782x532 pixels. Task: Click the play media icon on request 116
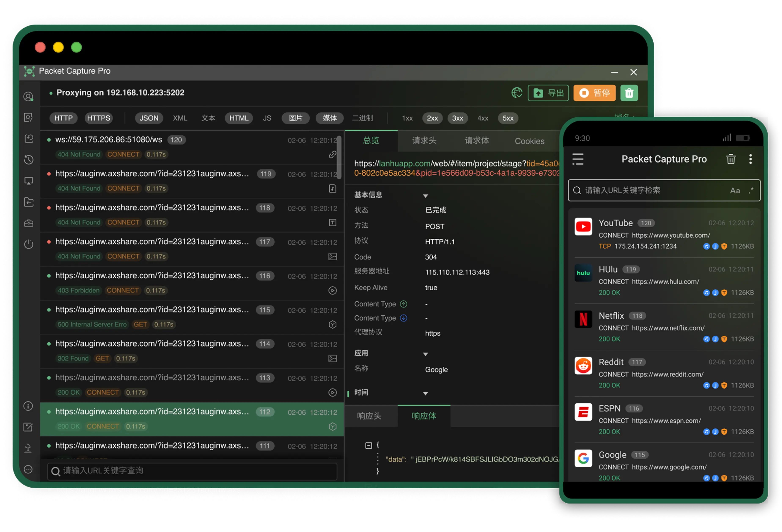pos(333,290)
